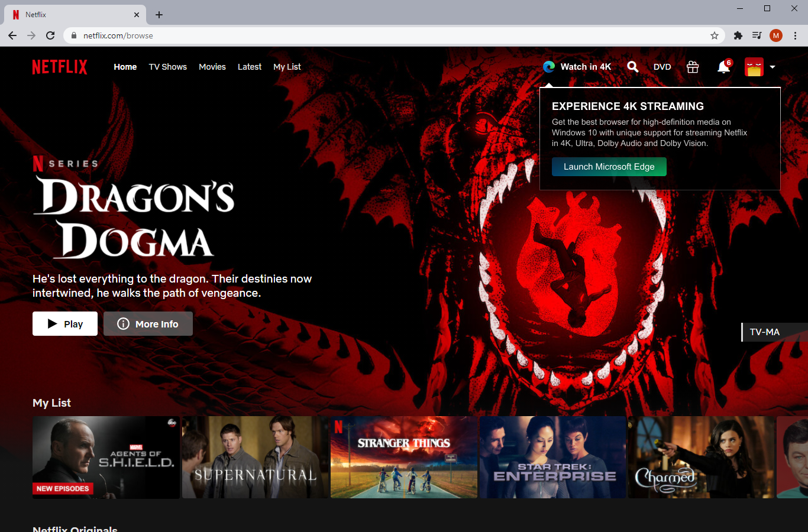This screenshot has height=532, width=808.
Task: Open the search magnifier icon
Action: pos(632,67)
